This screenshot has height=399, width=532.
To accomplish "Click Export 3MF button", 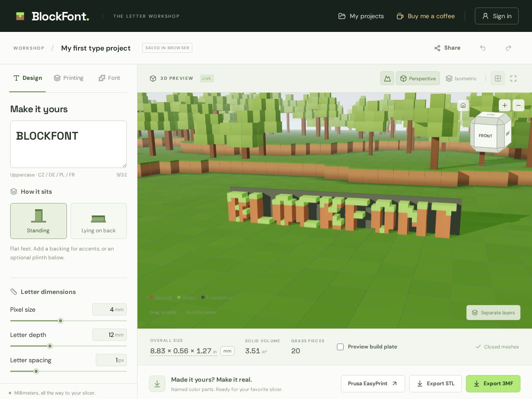I will (x=493, y=383).
